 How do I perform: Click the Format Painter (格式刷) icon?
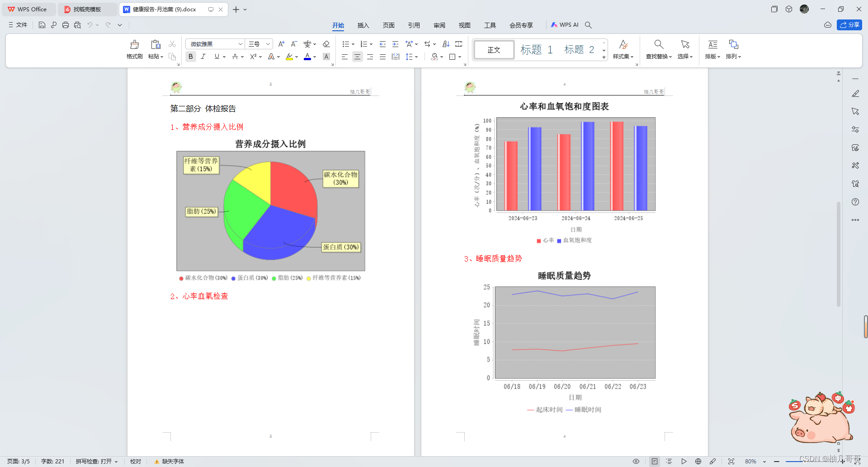point(134,44)
